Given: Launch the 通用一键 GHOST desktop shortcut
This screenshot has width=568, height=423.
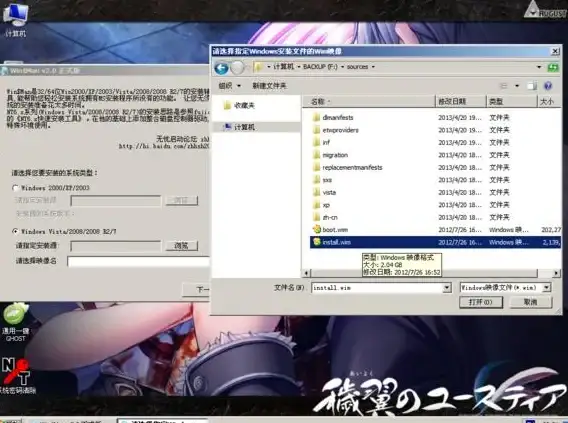Looking at the screenshot, I should 16,322.
